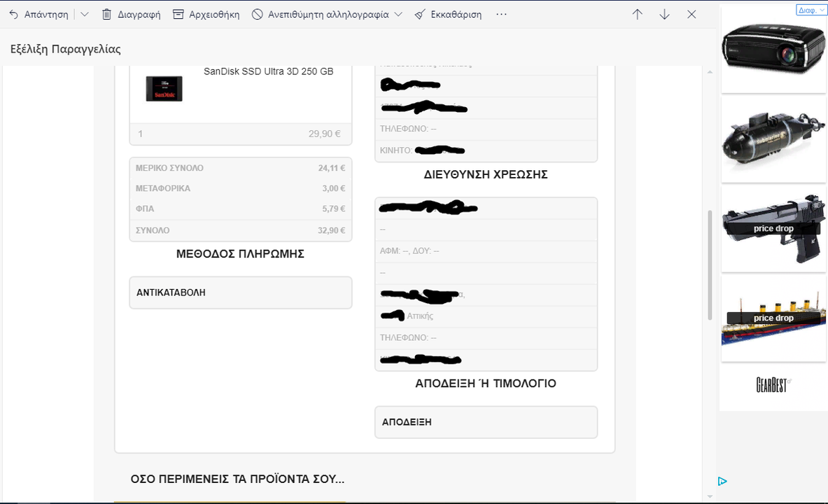This screenshot has height=504, width=828.
Task: Click the Αρχειοθήκη archive box icon
Action: [x=178, y=14]
